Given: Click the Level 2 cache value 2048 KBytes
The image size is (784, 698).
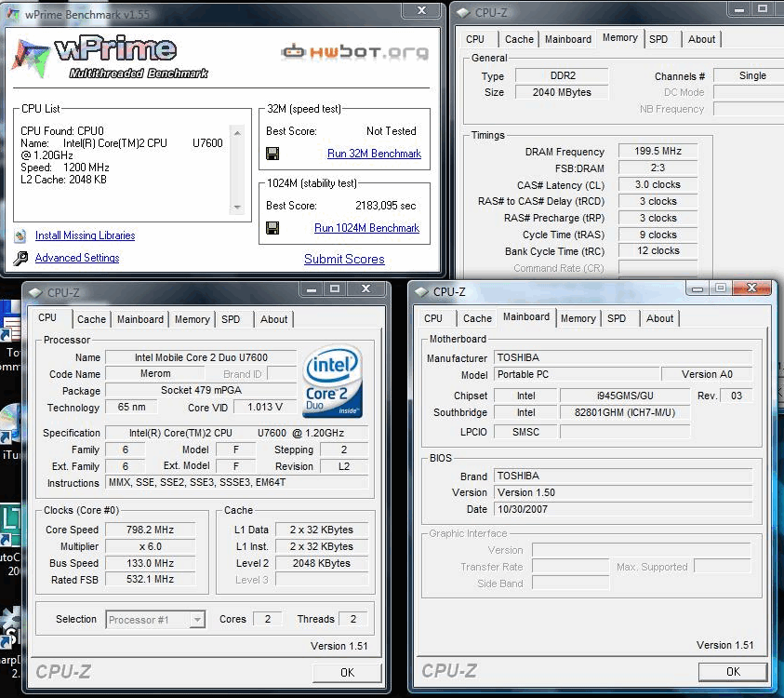Looking at the screenshot, I should click(x=322, y=563).
